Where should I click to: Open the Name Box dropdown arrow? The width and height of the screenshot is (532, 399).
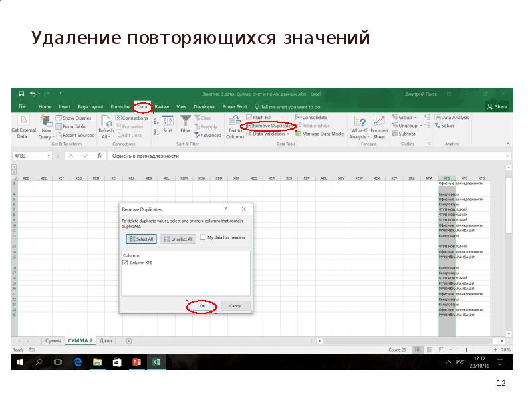tap(49, 156)
